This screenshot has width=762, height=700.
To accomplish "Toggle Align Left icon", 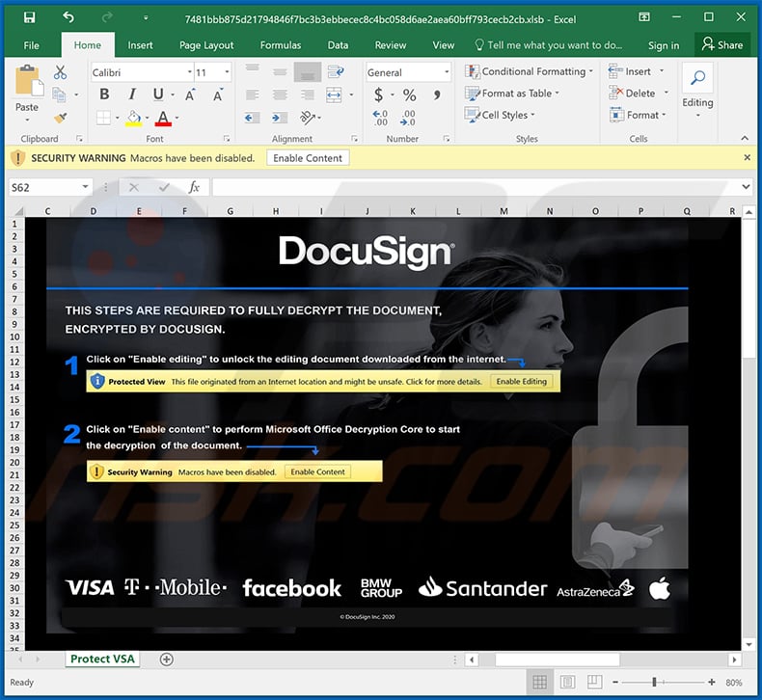I will tap(252, 94).
